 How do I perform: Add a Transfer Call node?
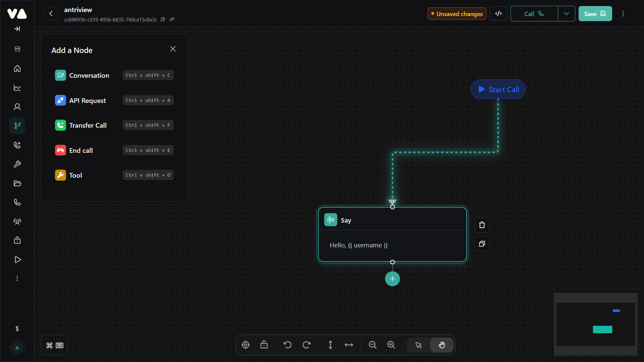[x=88, y=125]
